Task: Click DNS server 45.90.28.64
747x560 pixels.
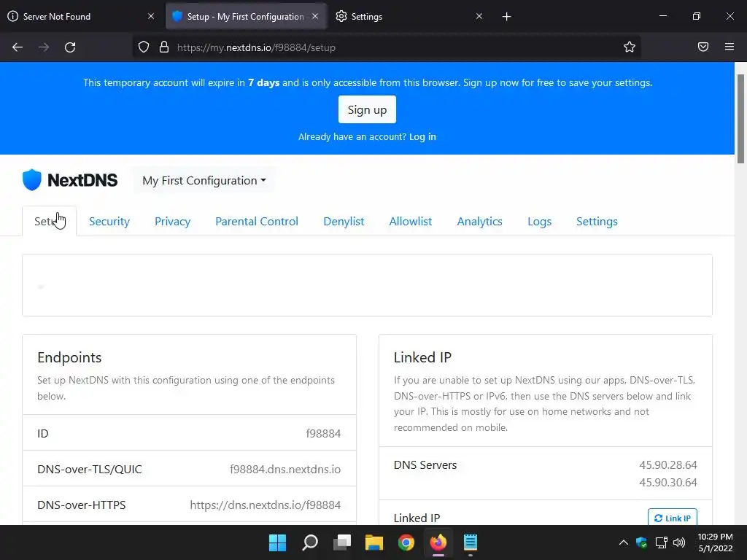Action: (x=668, y=464)
